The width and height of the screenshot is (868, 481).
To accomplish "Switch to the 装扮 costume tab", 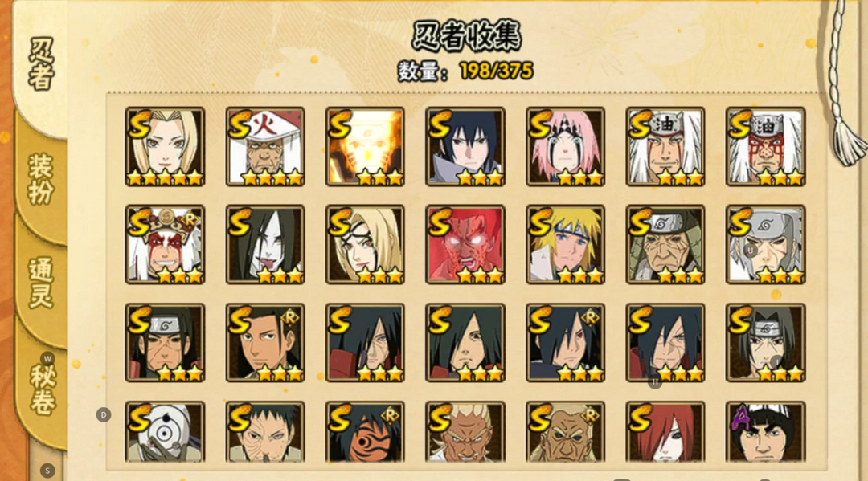I will 42,180.
